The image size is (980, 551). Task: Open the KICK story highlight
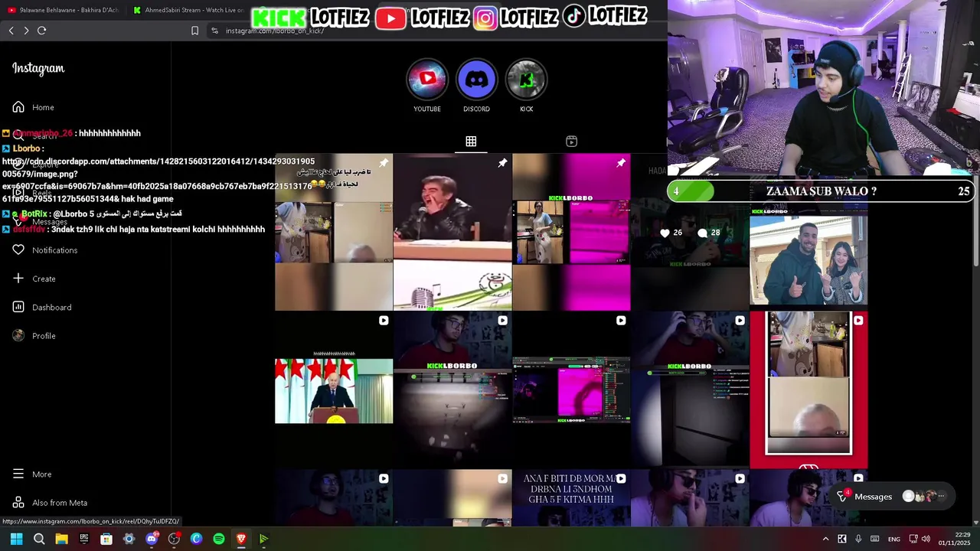tap(526, 80)
